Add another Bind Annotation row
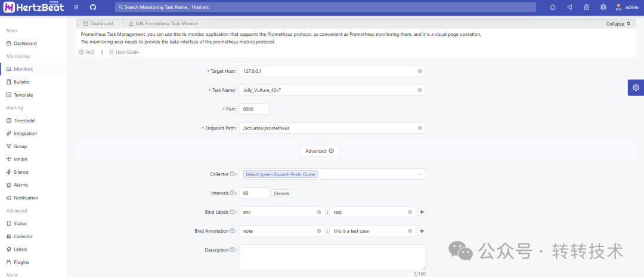 pos(422,231)
